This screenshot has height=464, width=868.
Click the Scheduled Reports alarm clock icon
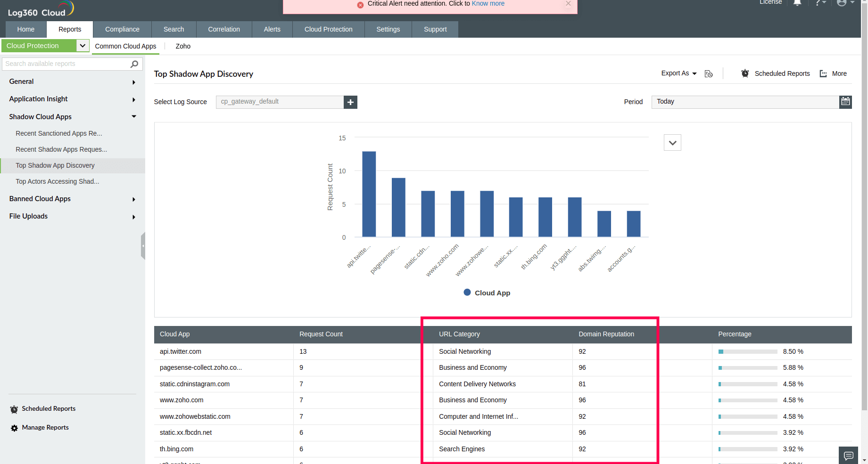744,73
